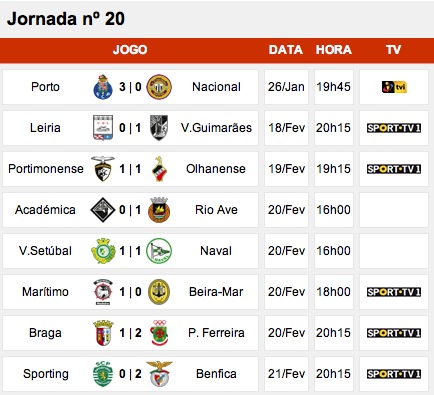Click the Naval club crest
The image size is (434, 395).
159,251
